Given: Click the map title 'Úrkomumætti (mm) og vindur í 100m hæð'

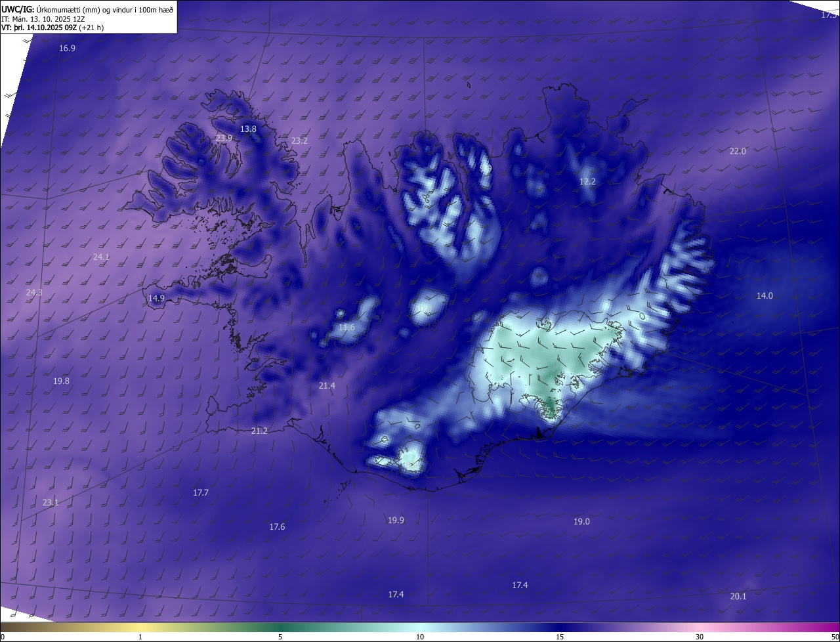Looking at the screenshot, I should click(x=105, y=9).
